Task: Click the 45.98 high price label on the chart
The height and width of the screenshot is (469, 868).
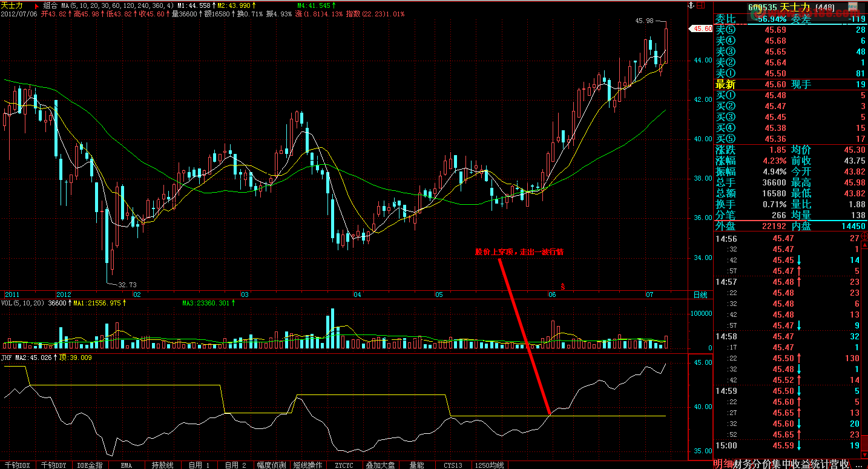Action: [645, 21]
